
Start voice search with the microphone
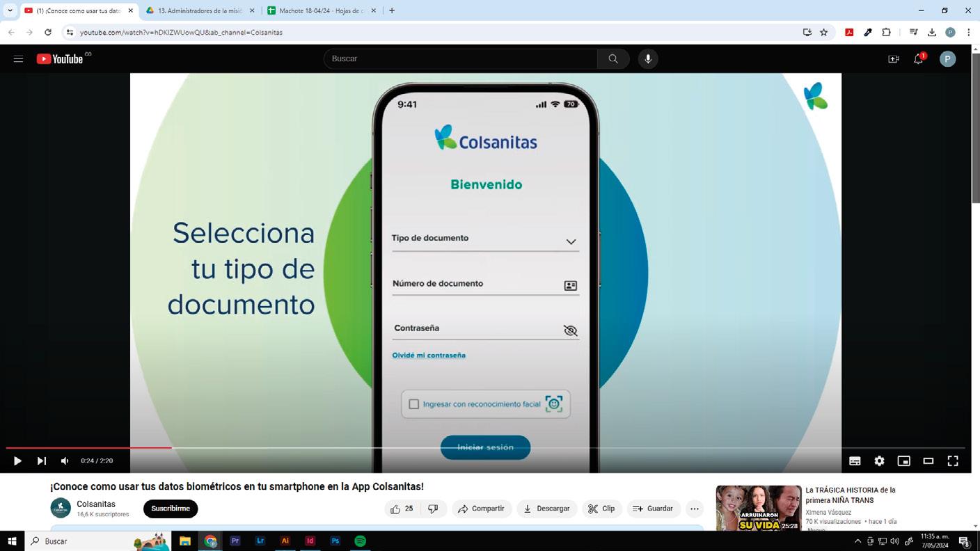click(648, 59)
